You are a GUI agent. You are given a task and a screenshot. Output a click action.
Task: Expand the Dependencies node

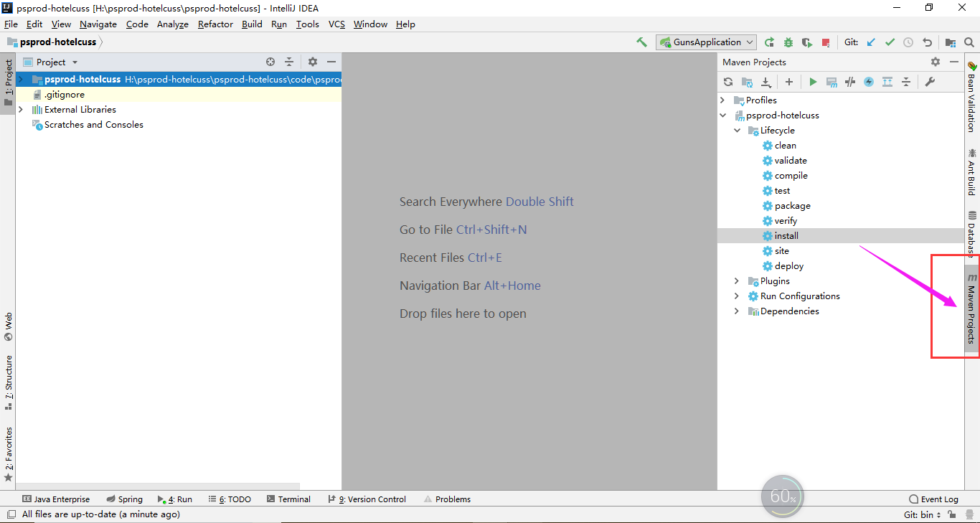coord(737,311)
